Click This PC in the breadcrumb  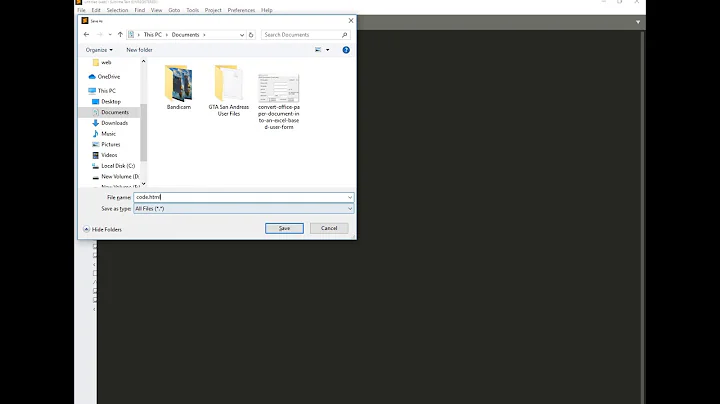(152, 35)
